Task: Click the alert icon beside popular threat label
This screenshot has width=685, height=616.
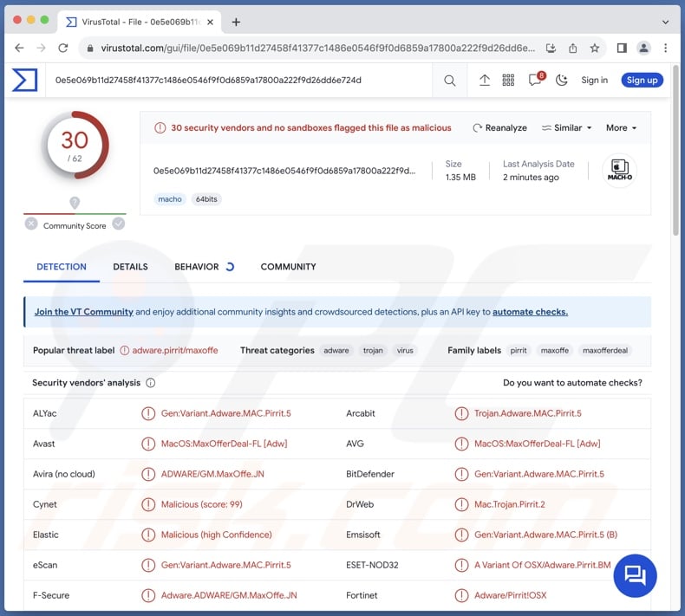Action: point(125,351)
